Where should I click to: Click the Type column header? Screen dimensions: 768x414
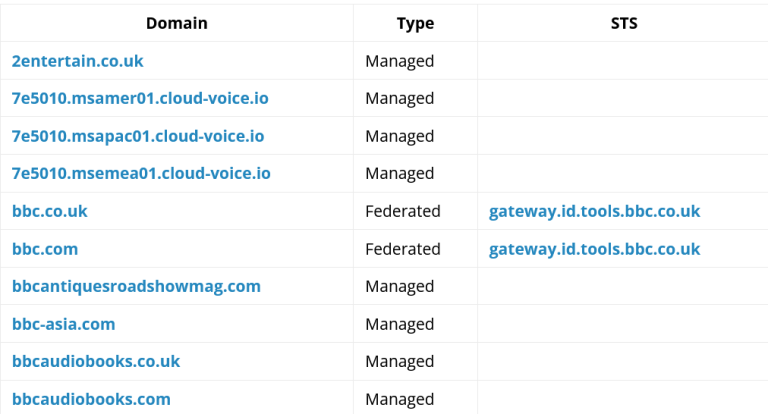(415, 23)
